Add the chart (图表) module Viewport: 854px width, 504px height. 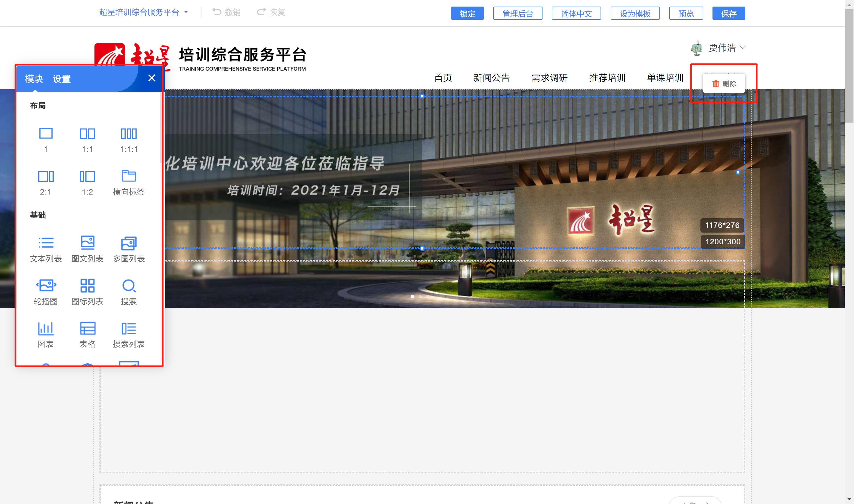point(46,328)
